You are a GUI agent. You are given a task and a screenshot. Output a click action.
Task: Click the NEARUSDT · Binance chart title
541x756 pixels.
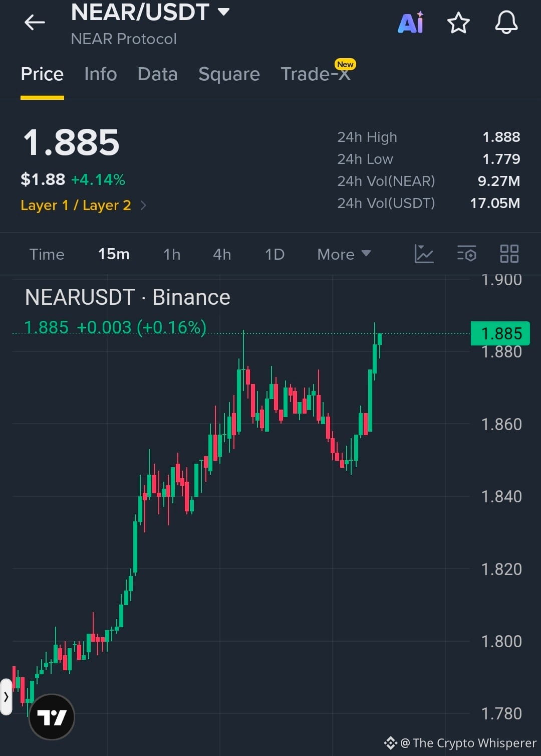(x=128, y=297)
